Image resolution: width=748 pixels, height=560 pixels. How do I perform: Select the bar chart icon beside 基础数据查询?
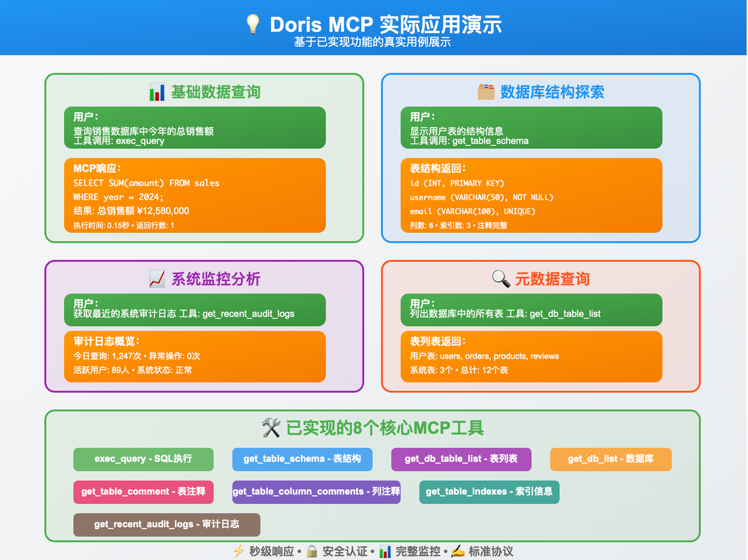[x=157, y=92]
